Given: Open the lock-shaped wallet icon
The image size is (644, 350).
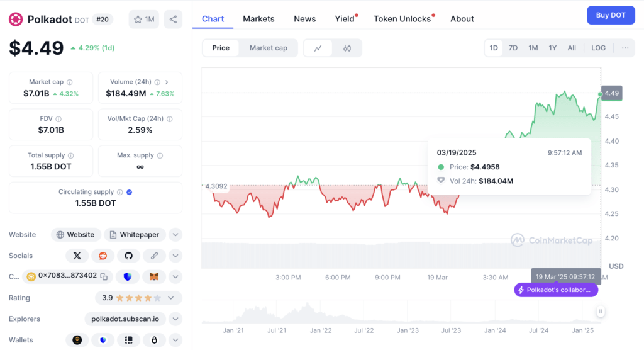Looking at the screenshot, I should tap(155, 340).
